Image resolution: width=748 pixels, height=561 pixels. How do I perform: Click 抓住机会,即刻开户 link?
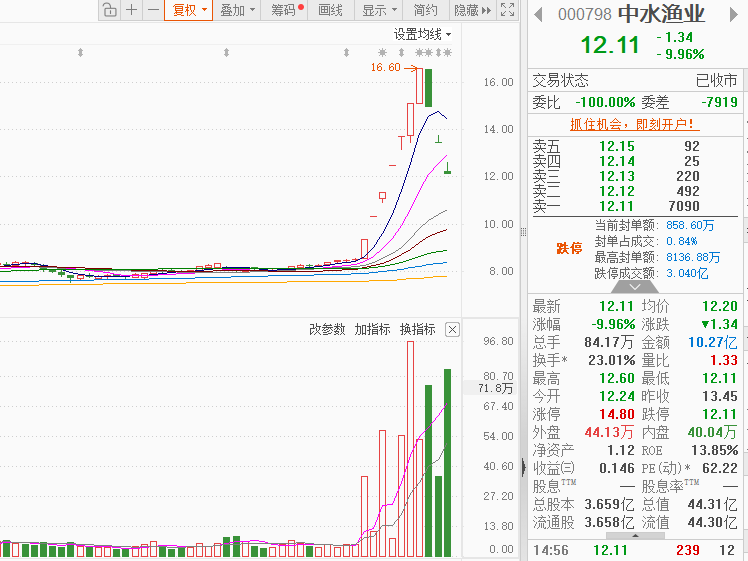coord(634,125)
